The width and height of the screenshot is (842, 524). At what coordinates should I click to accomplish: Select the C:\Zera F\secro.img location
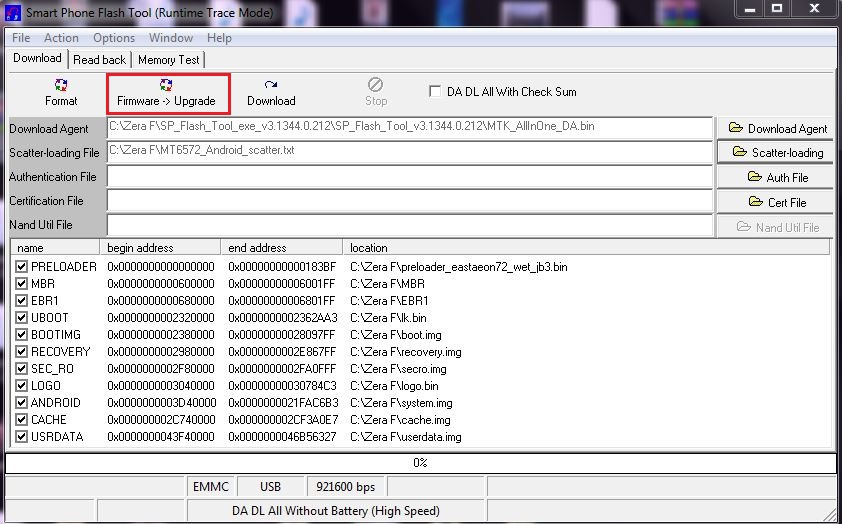pyautogui.click(x=398, y=369)
